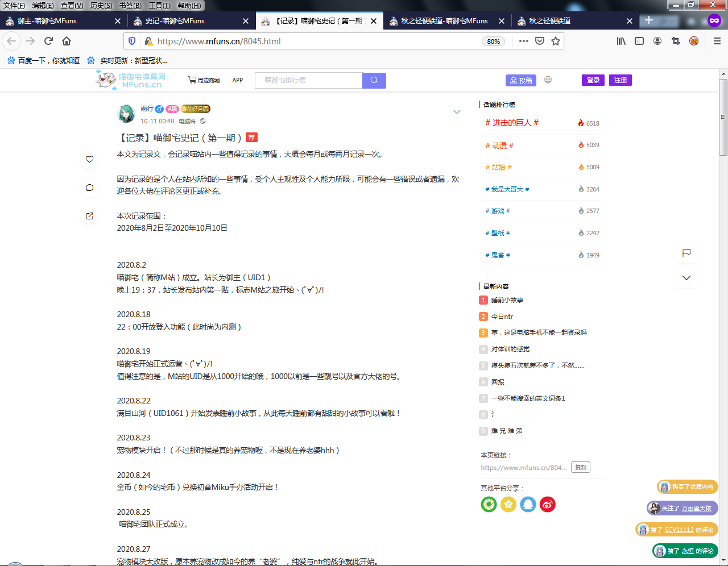Click the purple 登录 button
This screenshot has height=566, width=728.
[x=593, y=80]
